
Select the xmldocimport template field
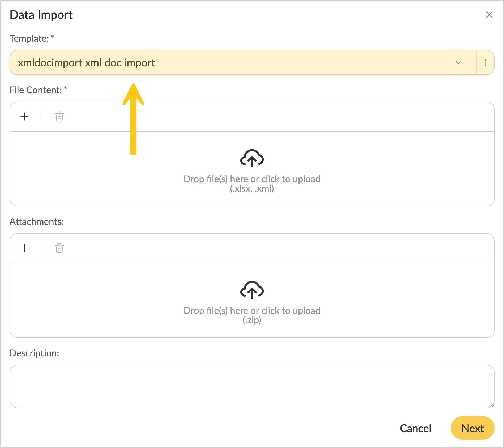pyautogui.click(x=243, y=63)
